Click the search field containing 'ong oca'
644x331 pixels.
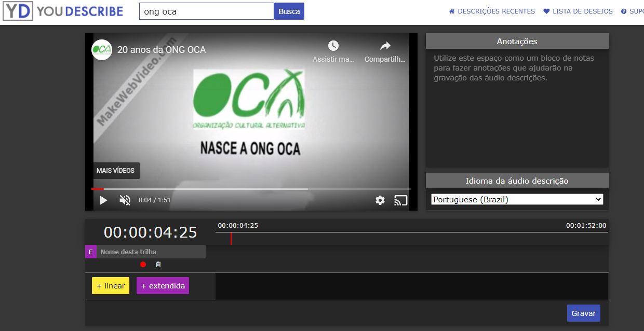[x=207, y=11]
